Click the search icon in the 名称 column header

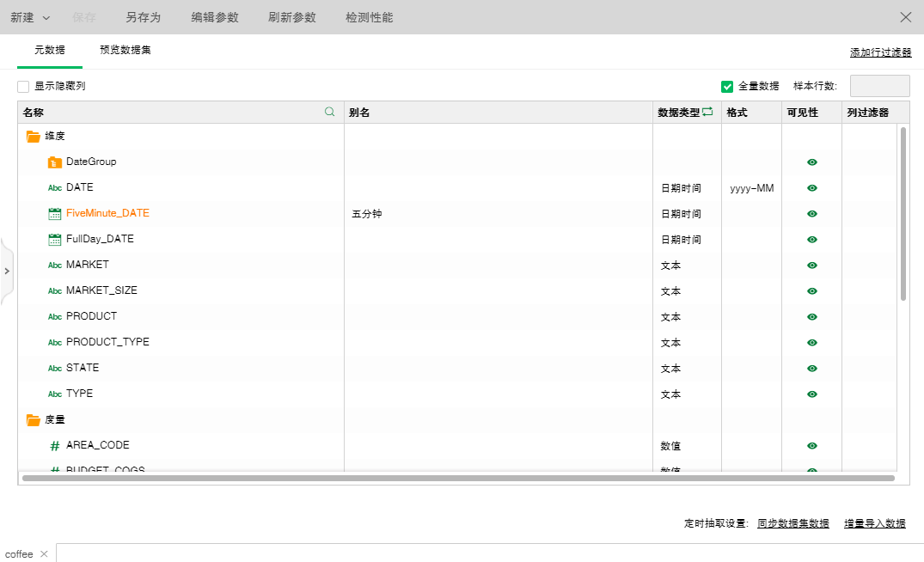(x=329, y=112)
